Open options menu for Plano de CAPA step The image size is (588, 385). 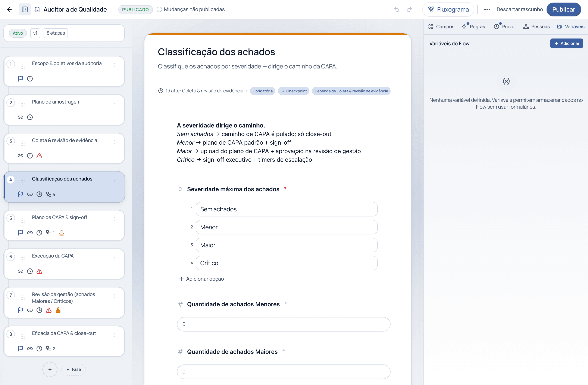pyautogui.click(x=115, y=219)
